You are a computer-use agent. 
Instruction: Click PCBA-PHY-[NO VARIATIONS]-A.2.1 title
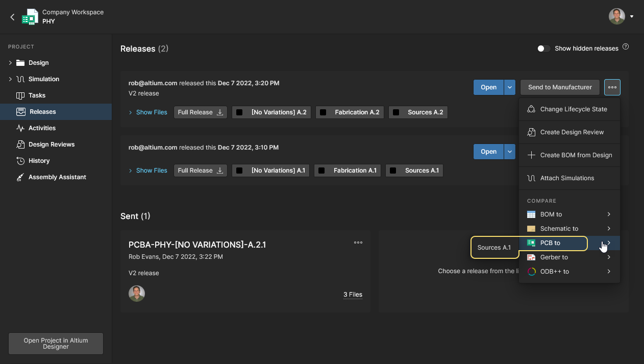click(197, 245)
